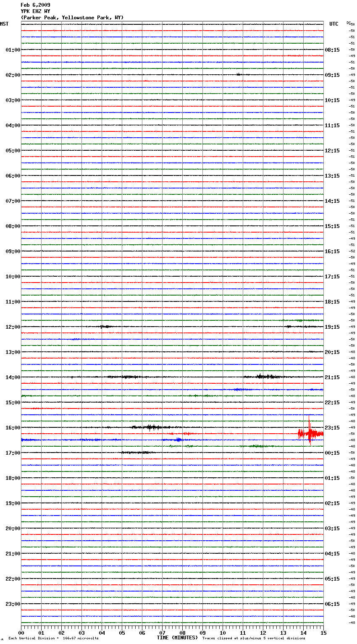
Task: Select the '05' minute tick label
Action: (122, 633)
